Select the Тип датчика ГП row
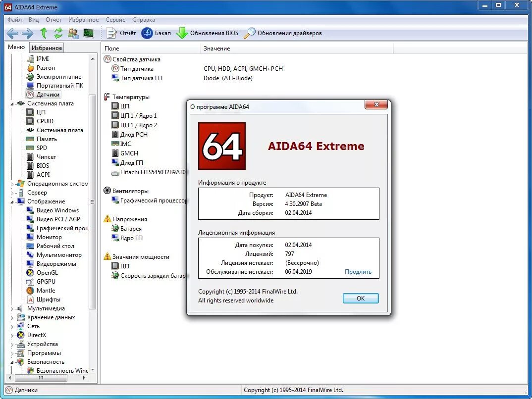 click(x=137, y=78)
